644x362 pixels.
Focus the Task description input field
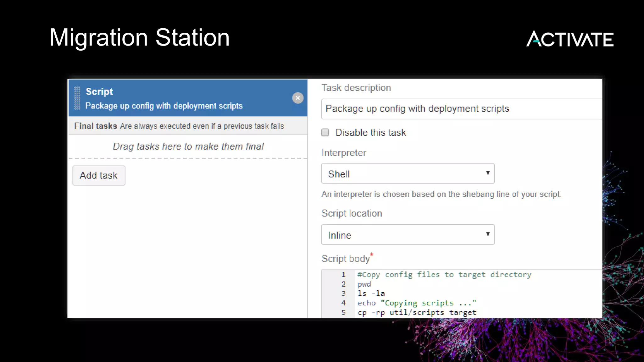[x=462, y=109]
